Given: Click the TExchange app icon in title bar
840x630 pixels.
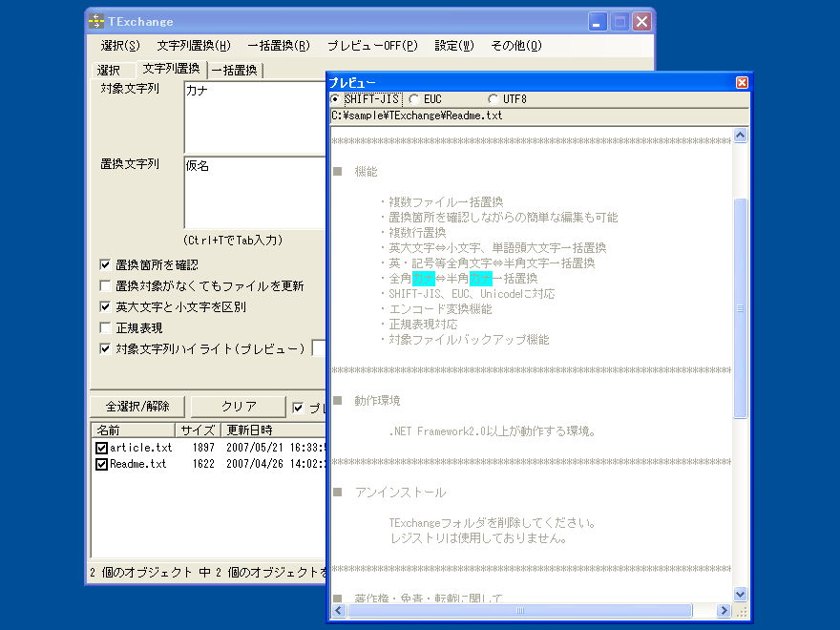Looking at the screenshot, I should (x=96, y=21).
